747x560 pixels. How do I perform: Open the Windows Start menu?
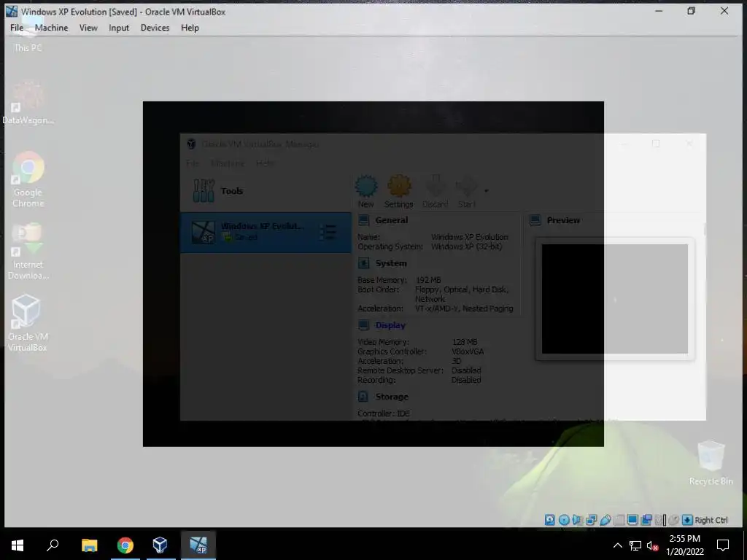(x=18, y=545)
